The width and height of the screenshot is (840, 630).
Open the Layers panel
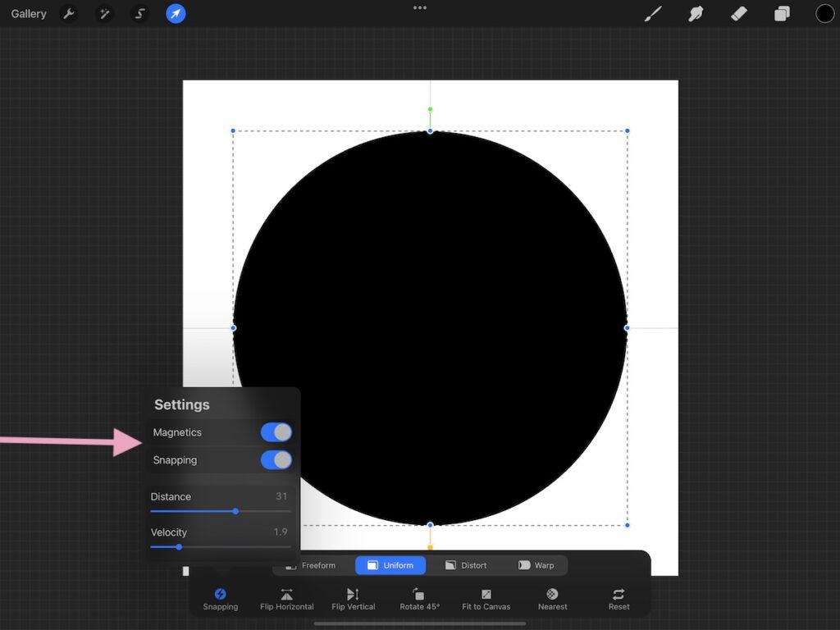point(781,13)
